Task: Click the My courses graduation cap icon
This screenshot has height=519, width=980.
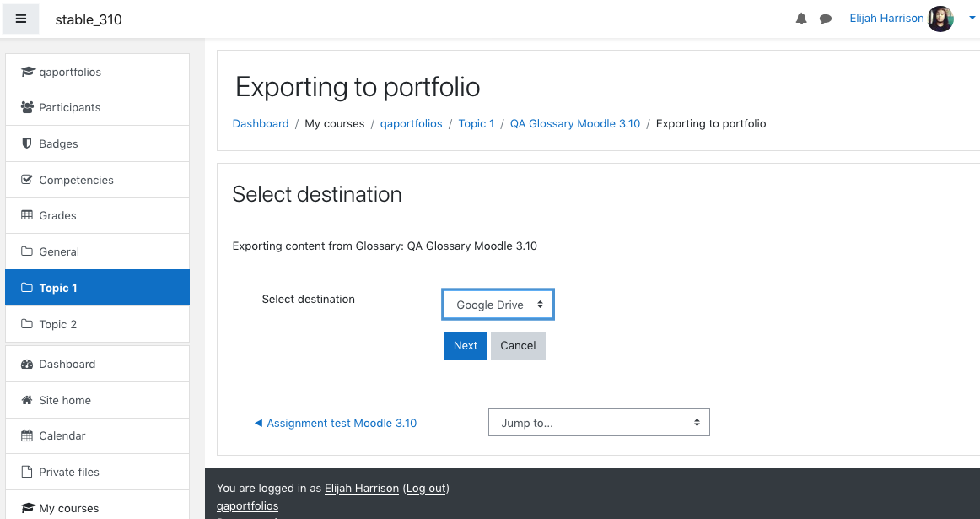Action: [x=28, y=508]
